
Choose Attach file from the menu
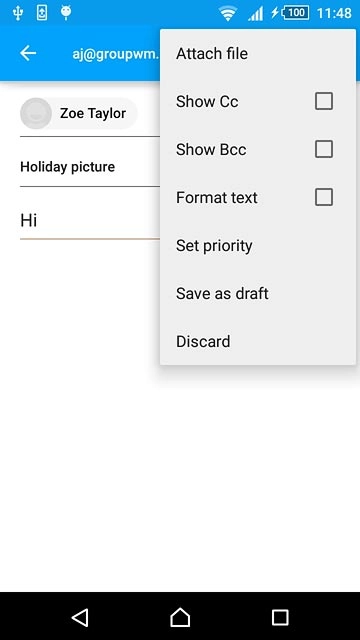pyautogui.click(x=258, y=53)
